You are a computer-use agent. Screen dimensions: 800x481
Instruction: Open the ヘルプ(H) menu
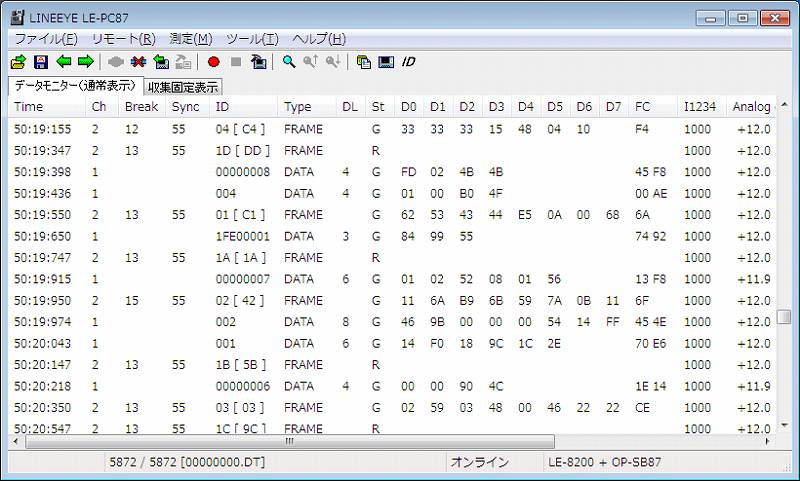pos(318,39)
